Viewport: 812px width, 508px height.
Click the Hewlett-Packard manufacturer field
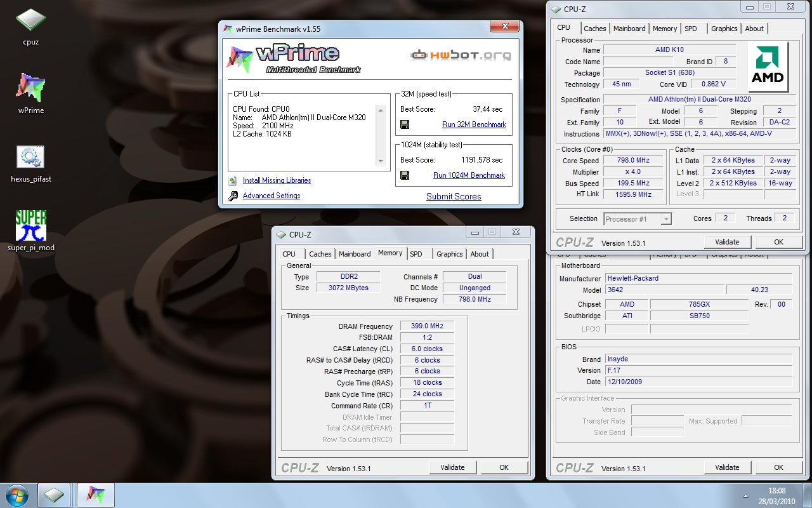[699, 278]
